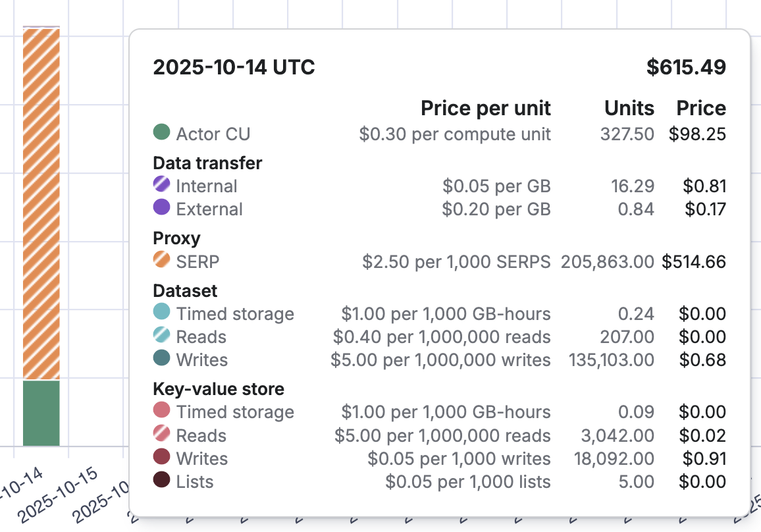Click the striped orange SERP proxy dot
The width and height of the screenshot is (761, 532).
tap(161, 261)
